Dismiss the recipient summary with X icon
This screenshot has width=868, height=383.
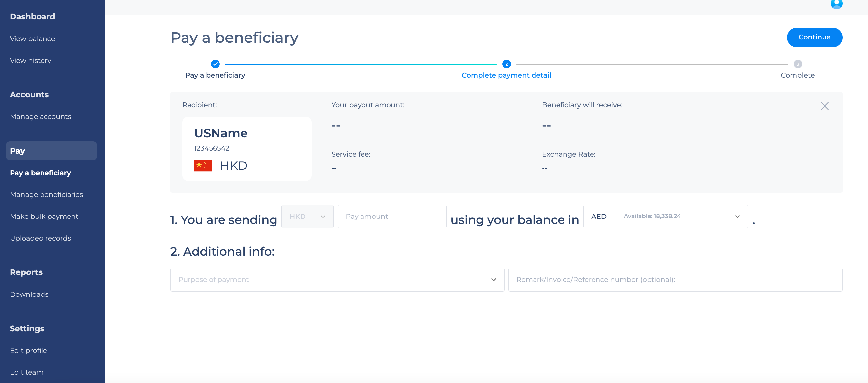[x=825, y=106]
